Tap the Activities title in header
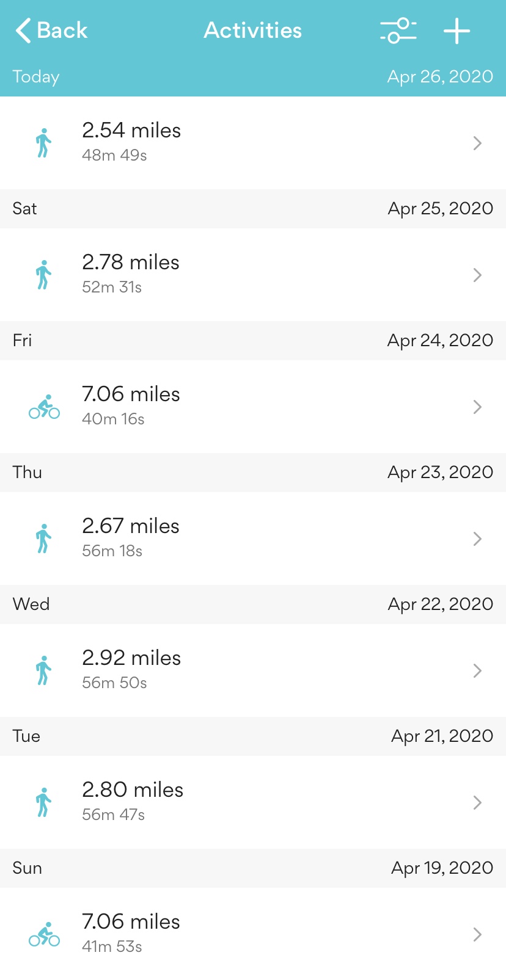Image resolution: width=506 pixels, height=980 pixels. (252, 31)
